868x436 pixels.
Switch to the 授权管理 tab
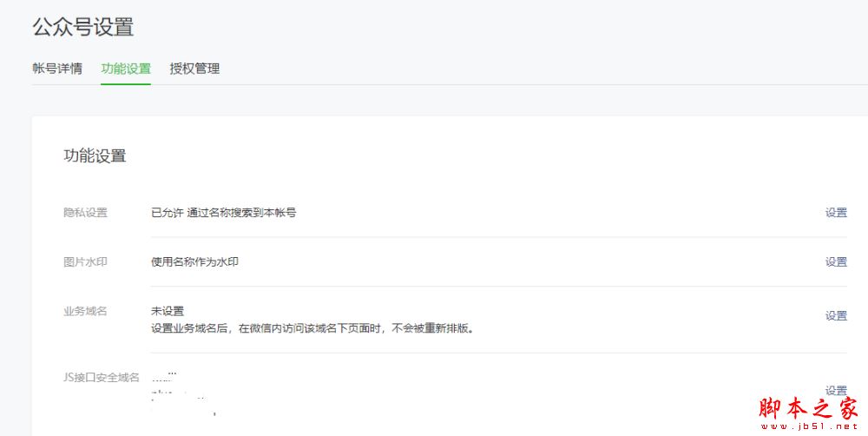click(x=194, y=69)
